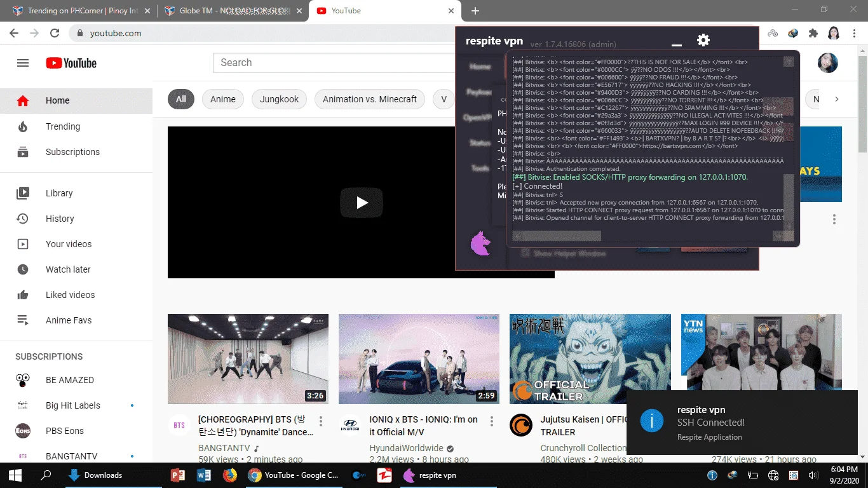Switch to the Trending on PHCorner tab
Screen dimensions: 868x488
83,11
